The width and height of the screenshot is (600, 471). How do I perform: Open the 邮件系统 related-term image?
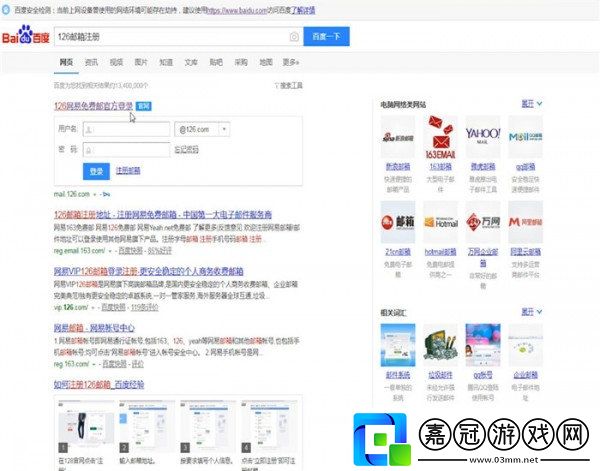click(x=398, y=345)
